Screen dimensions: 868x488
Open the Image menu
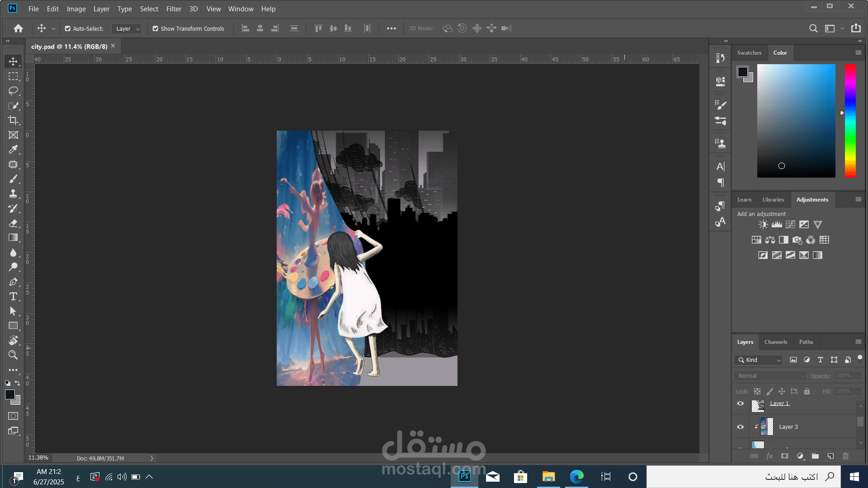[76, 9]
